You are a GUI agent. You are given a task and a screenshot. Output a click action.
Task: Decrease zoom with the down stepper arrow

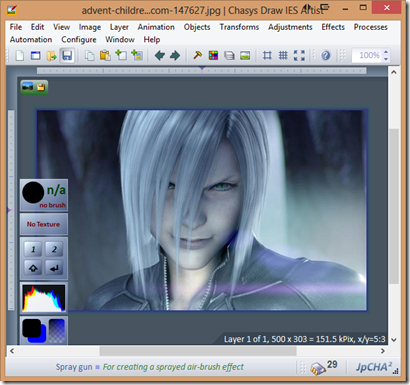click(386, 59)
